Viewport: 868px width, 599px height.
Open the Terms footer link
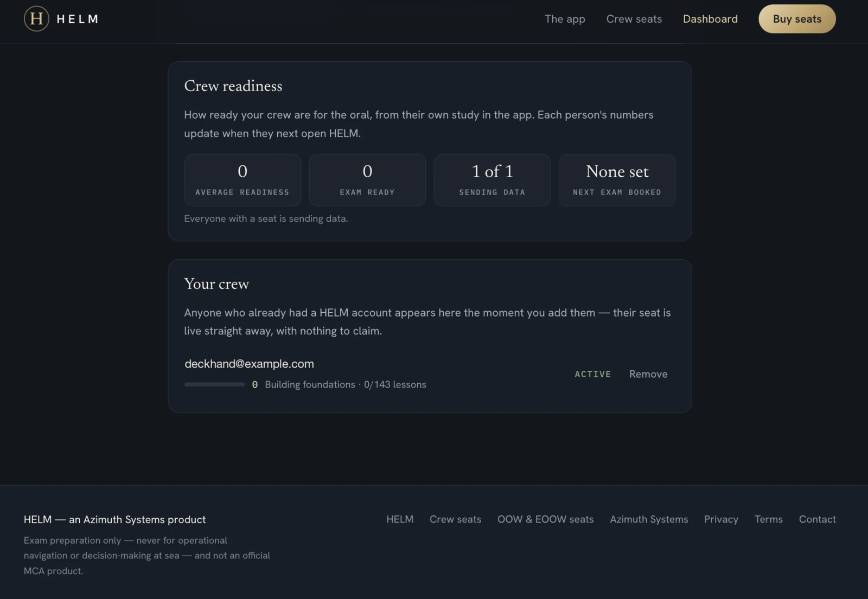point(768,519)
